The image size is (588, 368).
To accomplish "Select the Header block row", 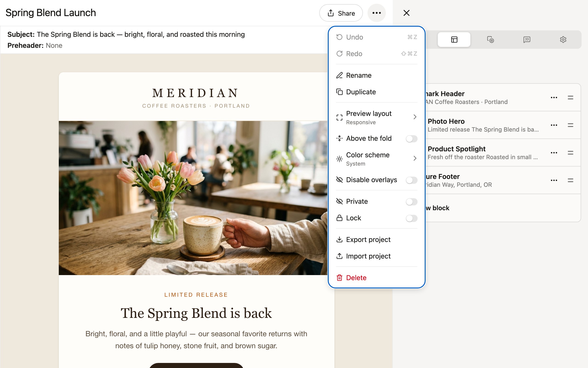I will point(503,98).
